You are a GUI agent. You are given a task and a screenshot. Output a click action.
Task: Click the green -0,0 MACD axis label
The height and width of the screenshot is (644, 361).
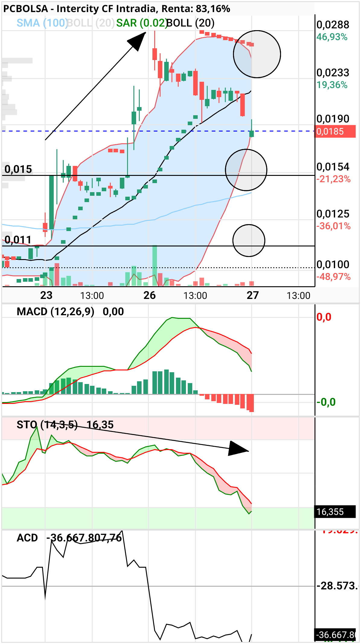tap(326, 402)
